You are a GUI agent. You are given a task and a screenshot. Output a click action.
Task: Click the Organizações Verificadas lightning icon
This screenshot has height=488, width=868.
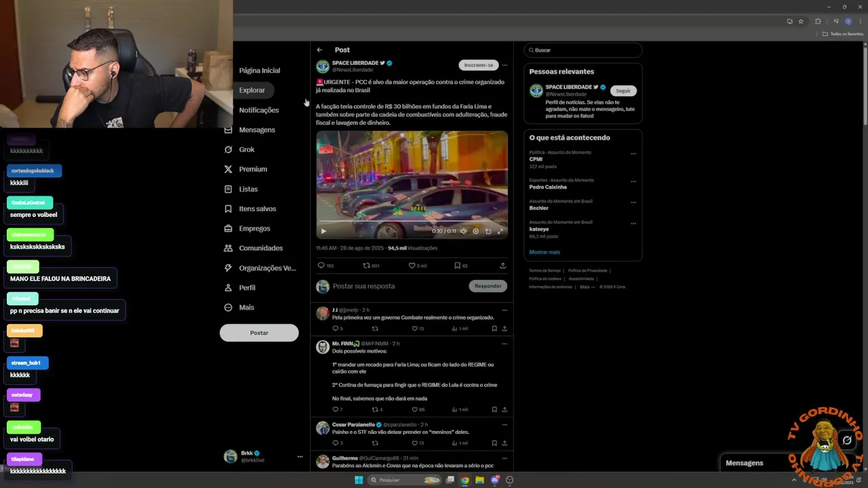[x=228, y=268]
